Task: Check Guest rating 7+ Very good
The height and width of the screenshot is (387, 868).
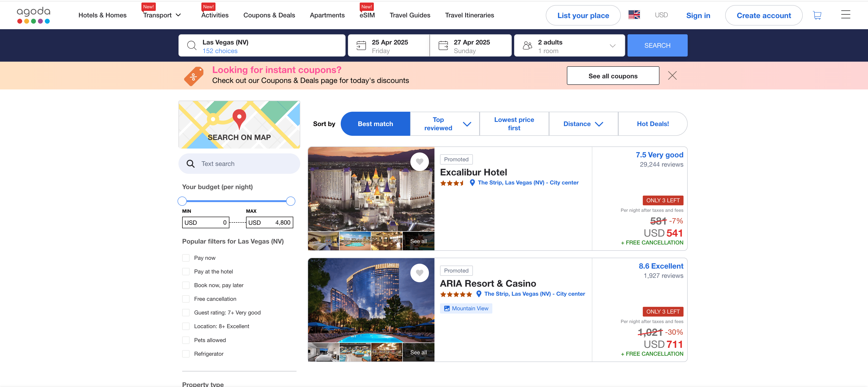Action: click(x=186, y=312)
